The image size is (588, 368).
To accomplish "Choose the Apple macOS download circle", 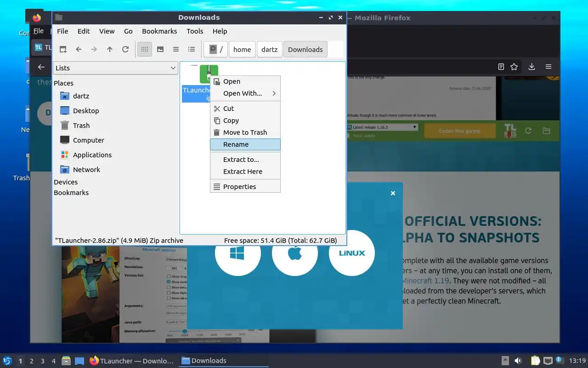I will (295, 253).
